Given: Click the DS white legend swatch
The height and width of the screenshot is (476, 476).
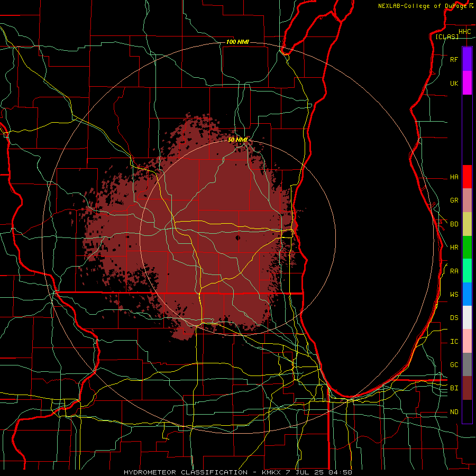Looking at the screenshot, I should point(467,317).
